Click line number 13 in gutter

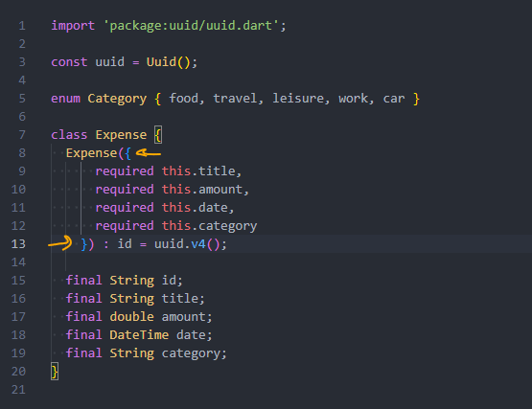(18, 244)
